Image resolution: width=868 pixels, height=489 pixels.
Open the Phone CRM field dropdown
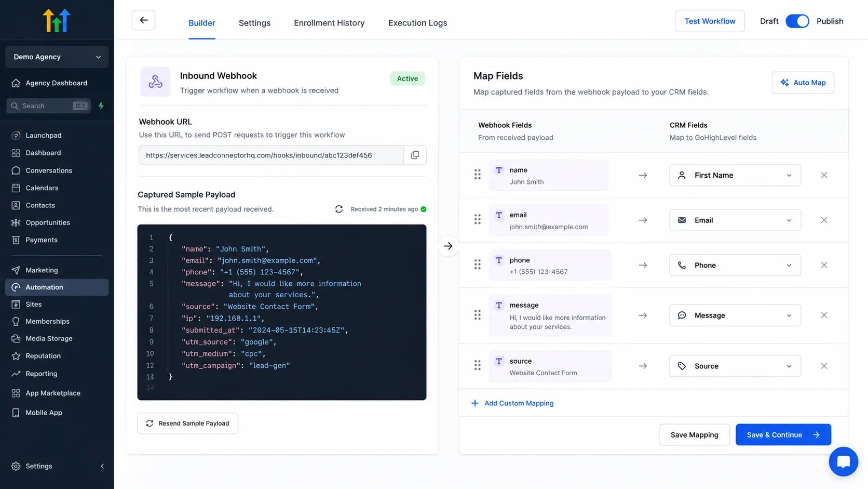click(735, 265)
